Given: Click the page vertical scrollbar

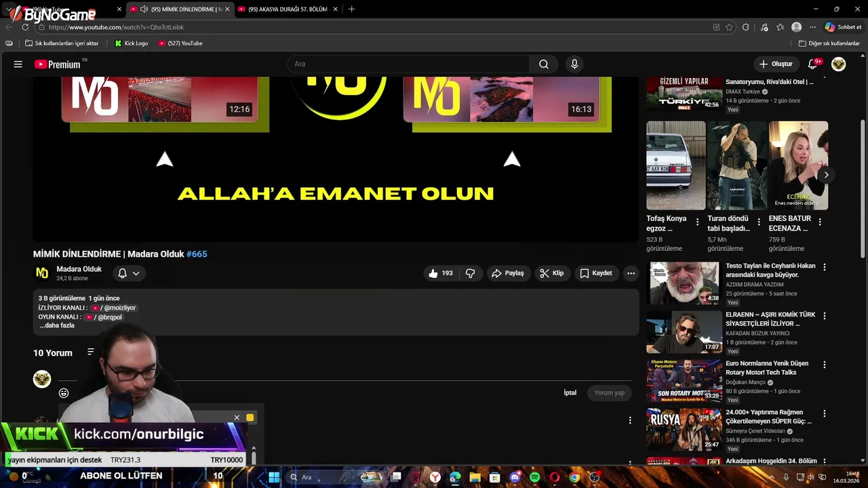Looking at the screenshot, I should 863,190.
